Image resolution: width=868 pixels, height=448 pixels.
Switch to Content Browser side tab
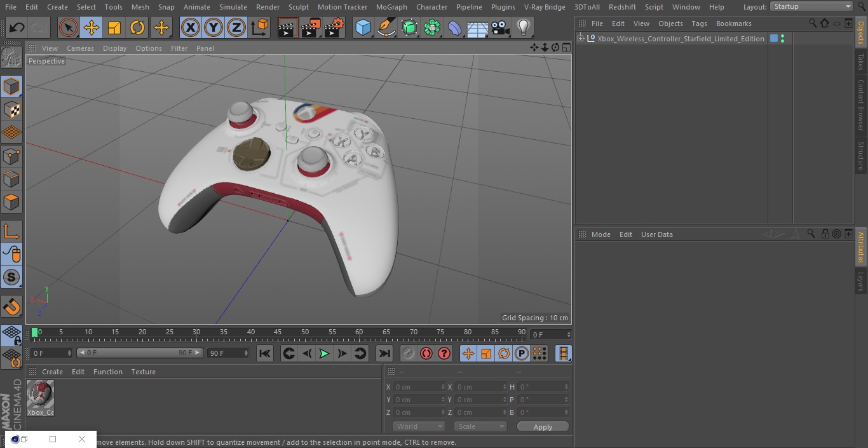pos(861,105)
